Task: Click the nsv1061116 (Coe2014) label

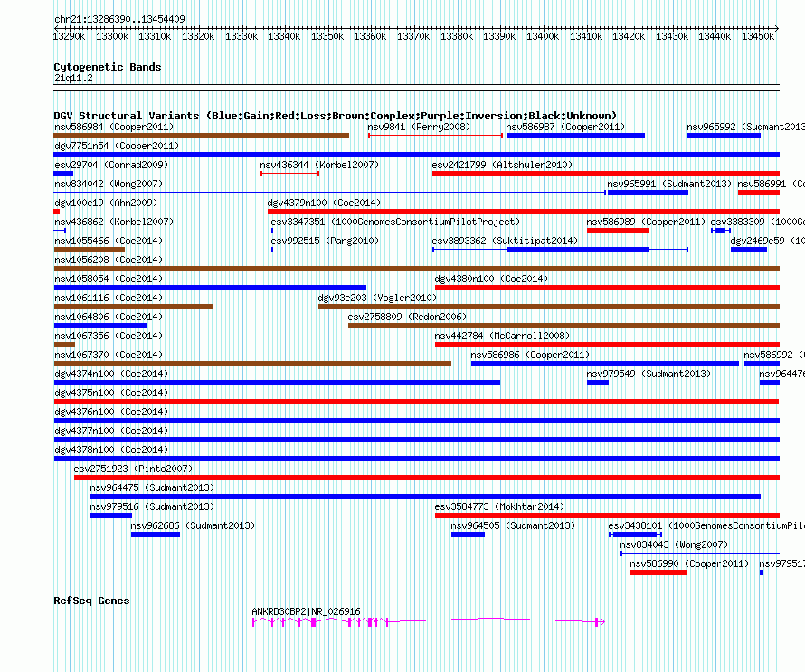Action: [x=109, y=298]
